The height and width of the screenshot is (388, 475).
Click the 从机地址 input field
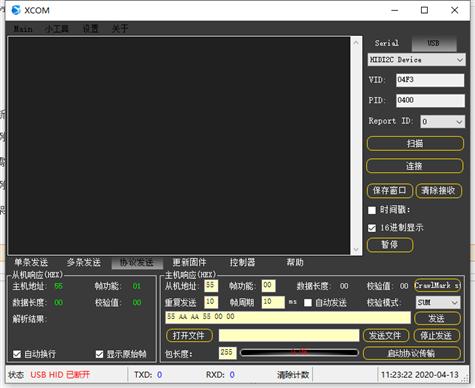point(211,286)
